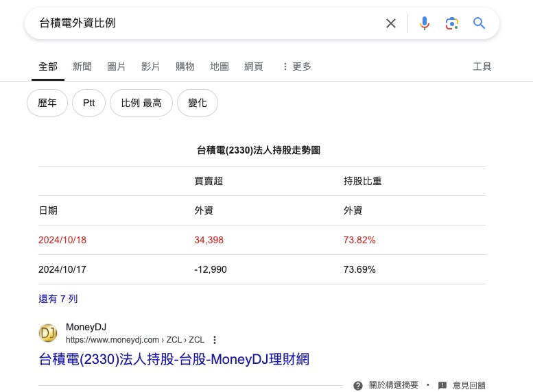Click the MoneyDJ favicon logo
The width and height of the screenshot is (533, 392).
[x=48, y=333]
